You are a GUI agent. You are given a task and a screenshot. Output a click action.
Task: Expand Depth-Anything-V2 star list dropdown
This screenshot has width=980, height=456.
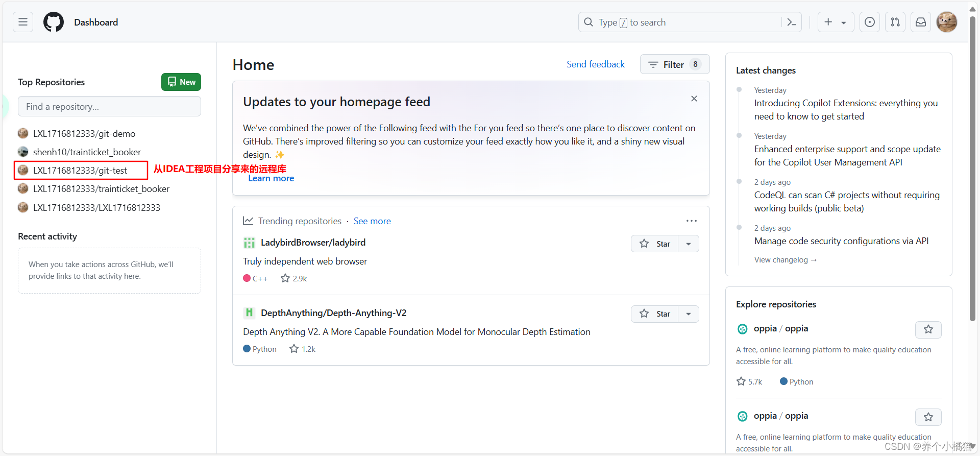(x=689, y=314)
